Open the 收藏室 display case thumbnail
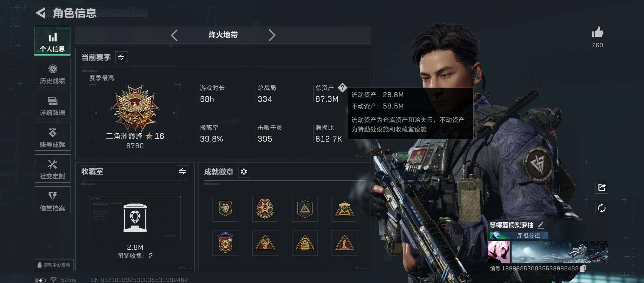The image size is (644, 283). pos(135,218)
